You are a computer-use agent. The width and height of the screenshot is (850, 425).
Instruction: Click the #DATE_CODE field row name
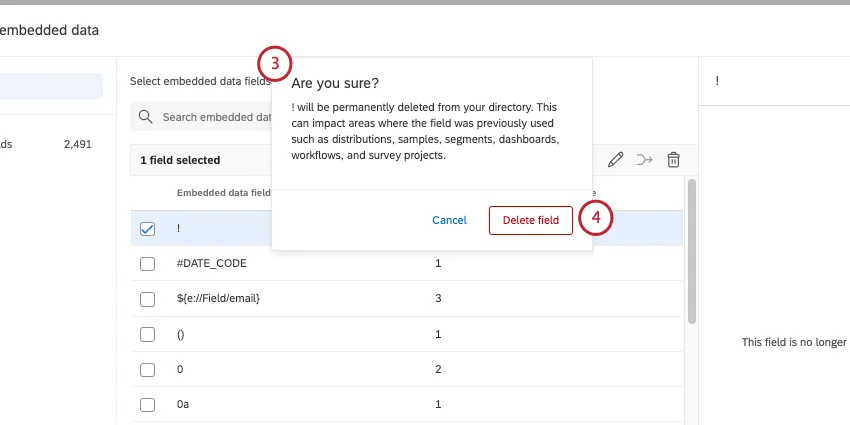point(211,263)
